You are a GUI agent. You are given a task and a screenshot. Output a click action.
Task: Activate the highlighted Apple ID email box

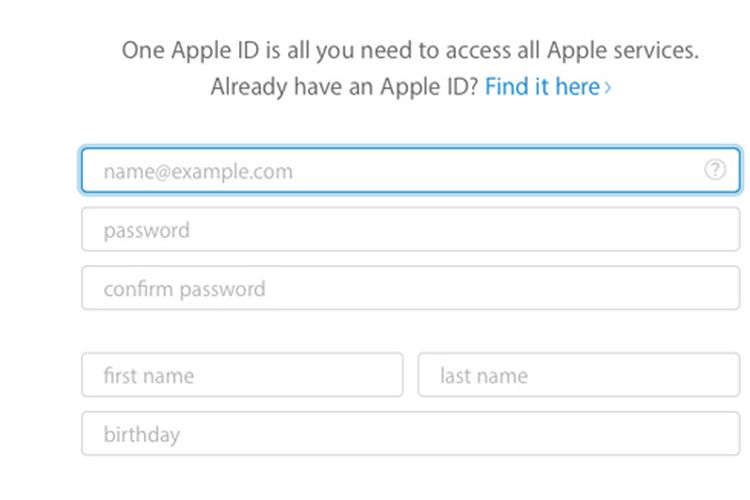(x=411, y=170)
